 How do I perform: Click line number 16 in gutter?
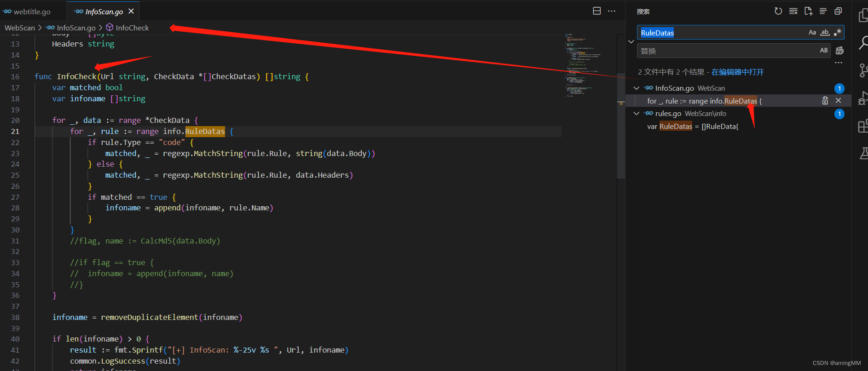[x=15, y=76]
